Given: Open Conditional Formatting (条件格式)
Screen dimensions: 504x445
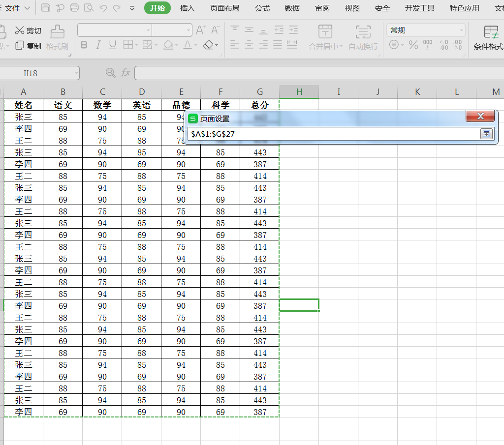Looking at the screenshot, I should tap(489, 37).
